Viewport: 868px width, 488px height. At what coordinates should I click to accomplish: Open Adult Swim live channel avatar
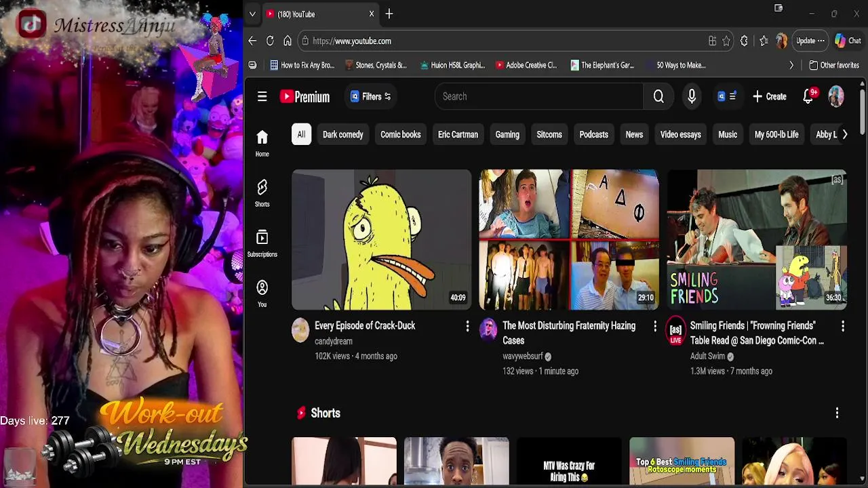[x=675, y=332]
